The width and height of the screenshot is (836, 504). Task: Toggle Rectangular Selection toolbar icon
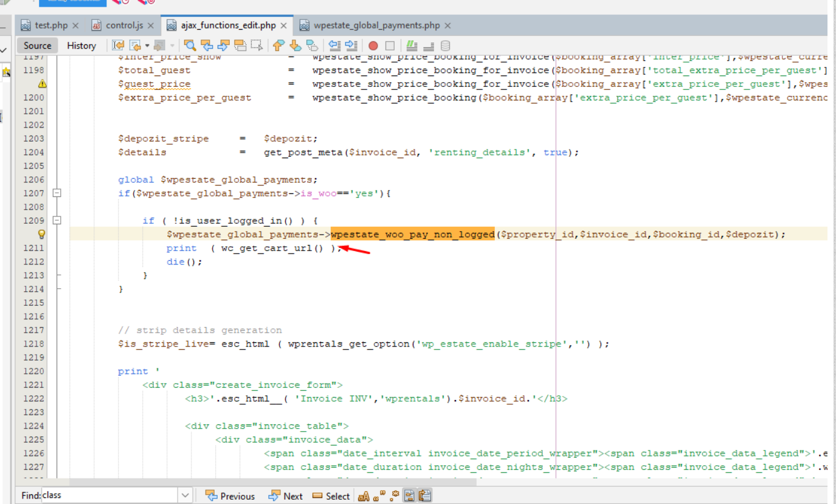pyautogui.click(x=257, y=46)
